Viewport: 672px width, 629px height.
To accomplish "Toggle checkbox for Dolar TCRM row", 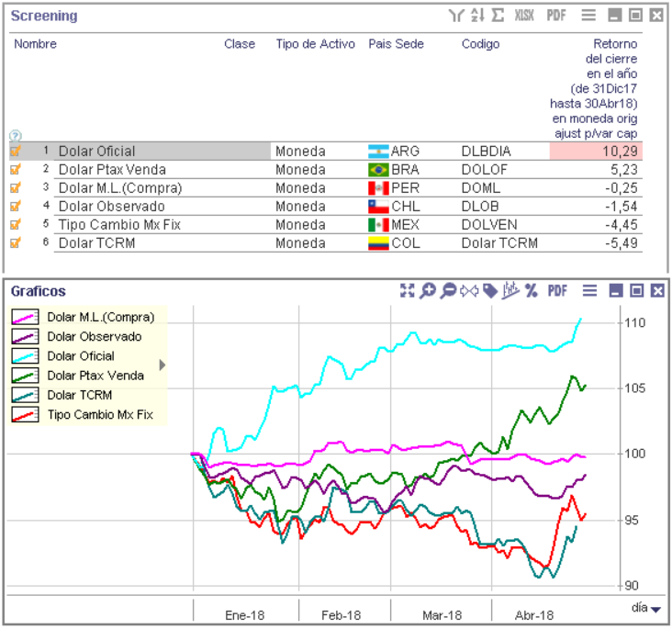I will coord(16,243).
